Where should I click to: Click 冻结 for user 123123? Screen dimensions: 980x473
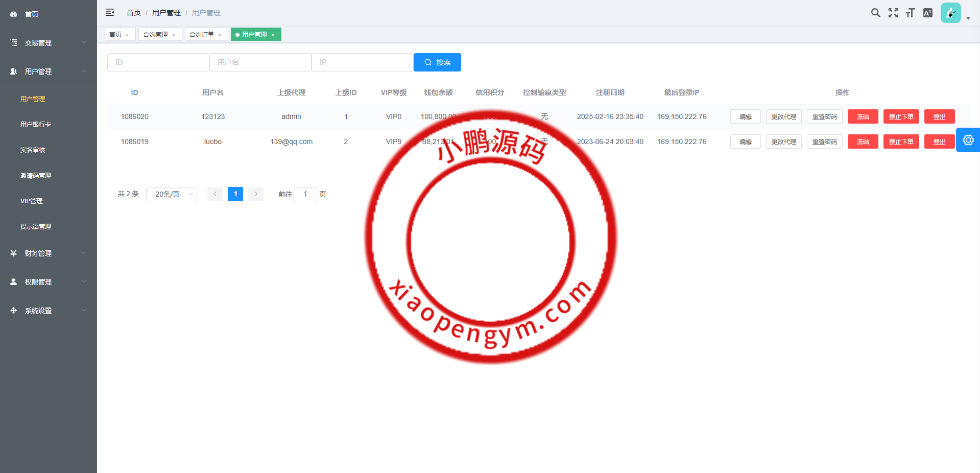pos(863,116)
